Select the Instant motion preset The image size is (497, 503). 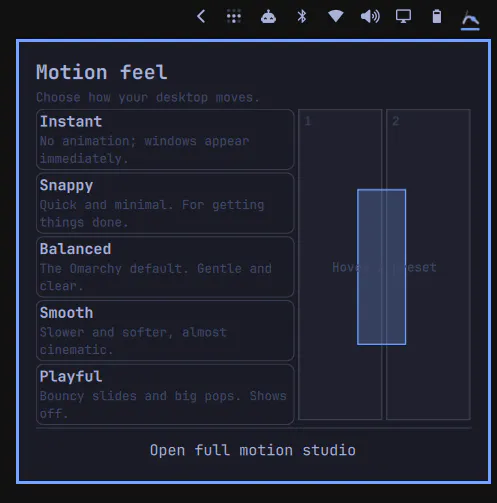[x=165, y=139]
